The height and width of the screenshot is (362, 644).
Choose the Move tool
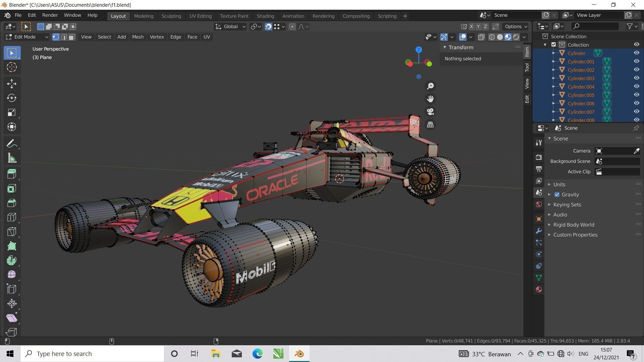click(12, 84)
